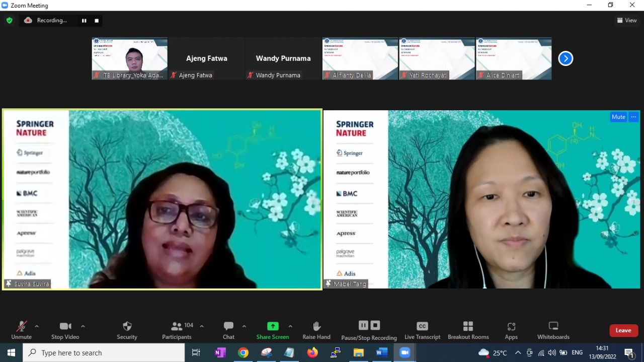Open the Participants list

coord(177,330)
